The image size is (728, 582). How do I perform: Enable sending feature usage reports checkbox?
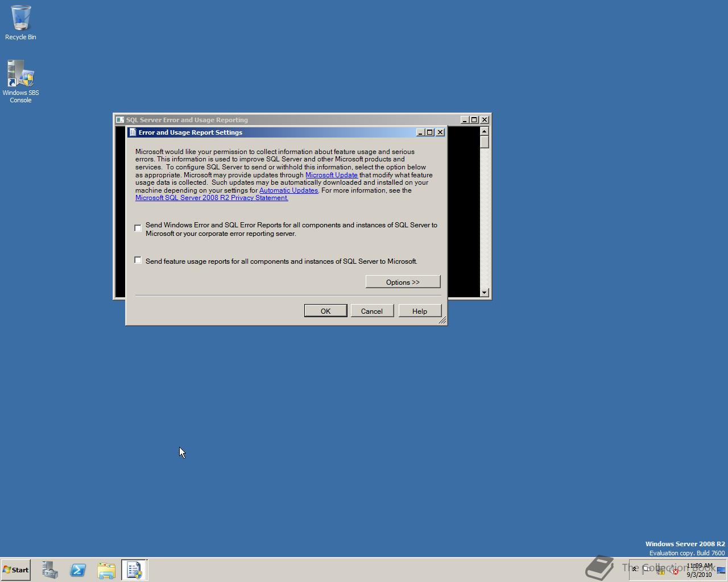(x=138, y=260)
